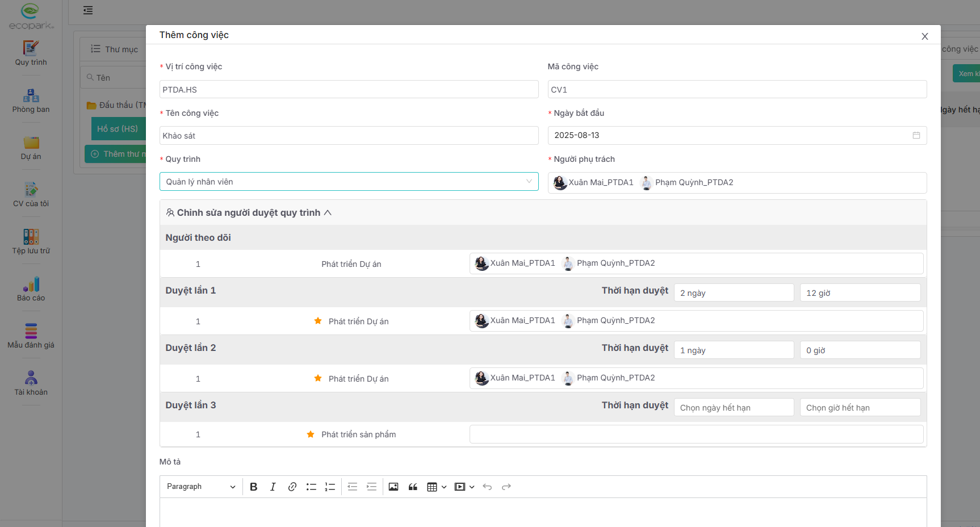Open Báo cáo in the sidebar

(31, 288)
